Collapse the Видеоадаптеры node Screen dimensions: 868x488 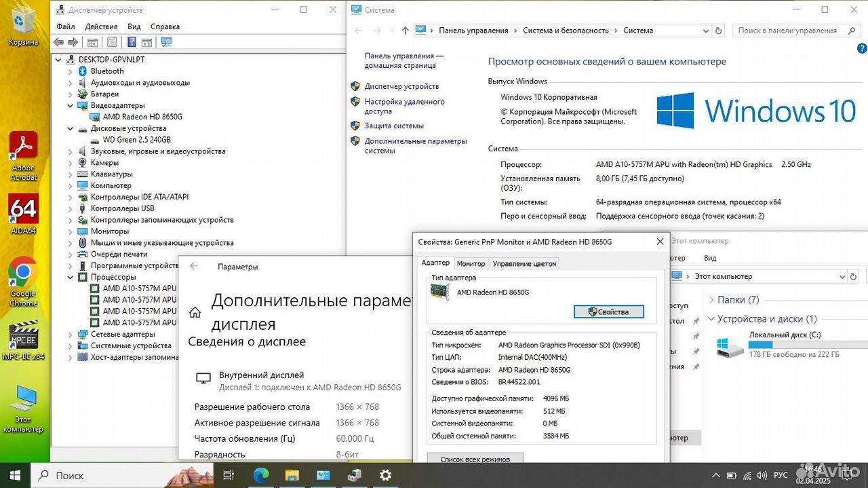71,106
